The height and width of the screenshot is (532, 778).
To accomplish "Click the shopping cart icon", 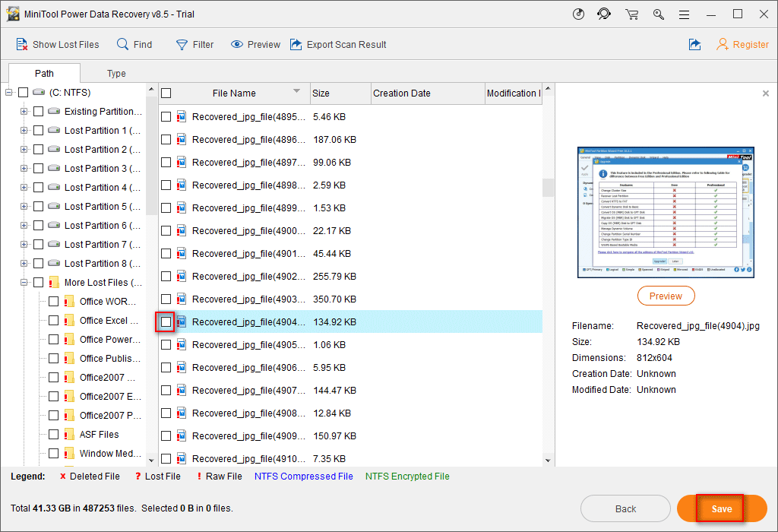I will 631,14.
